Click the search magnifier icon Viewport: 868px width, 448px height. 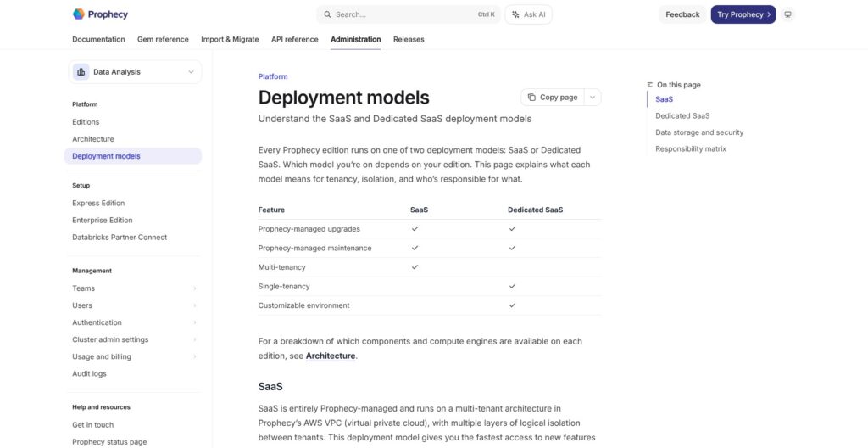(x=328, y=14)
